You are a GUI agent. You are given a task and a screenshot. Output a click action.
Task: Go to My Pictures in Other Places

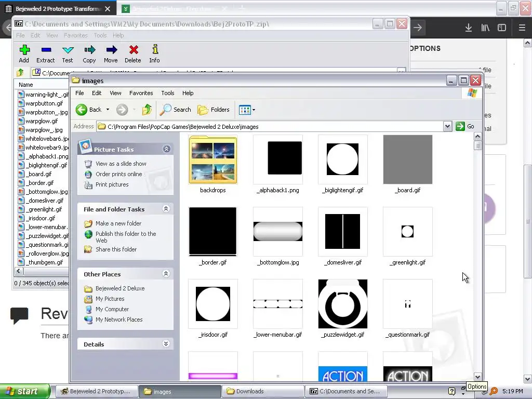coord(110,299)
